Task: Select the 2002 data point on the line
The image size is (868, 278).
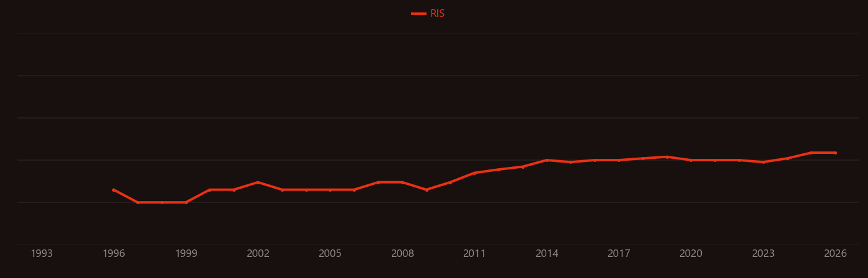Action: (258, 182)
